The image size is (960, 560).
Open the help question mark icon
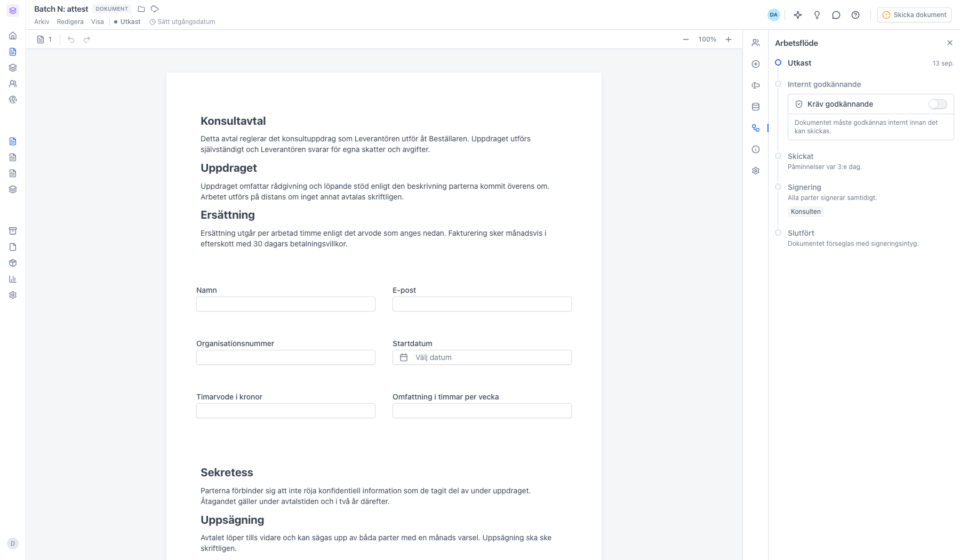point(855,15)
